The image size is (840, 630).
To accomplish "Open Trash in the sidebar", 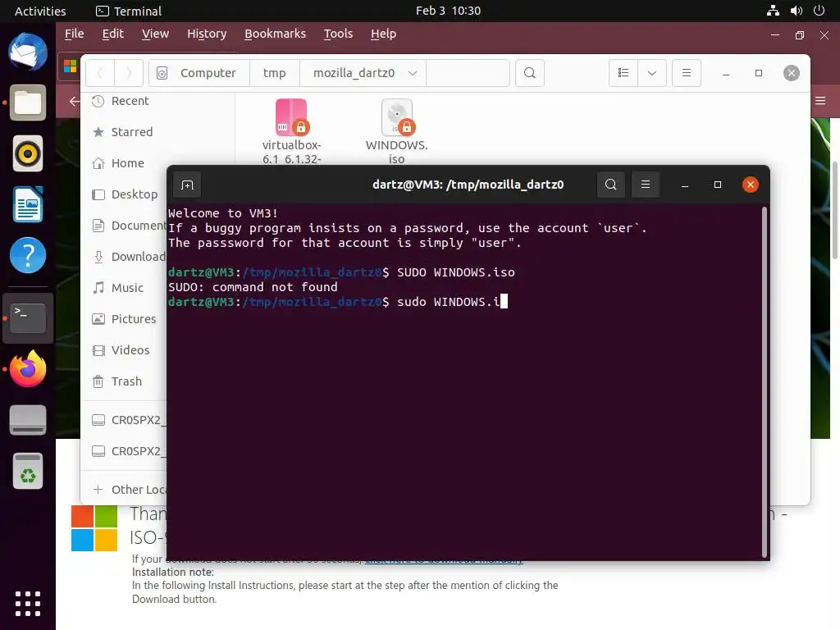I will tap(126, 381).
